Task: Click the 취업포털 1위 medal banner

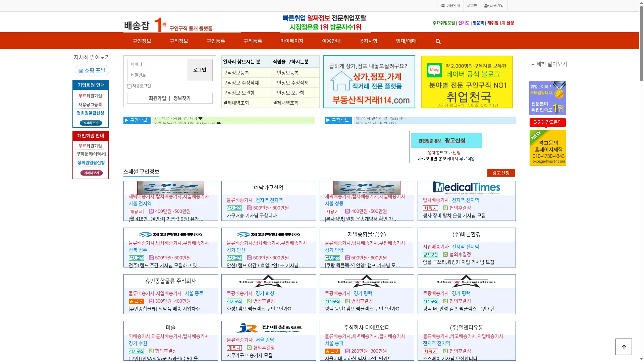Action: [547, 98]
